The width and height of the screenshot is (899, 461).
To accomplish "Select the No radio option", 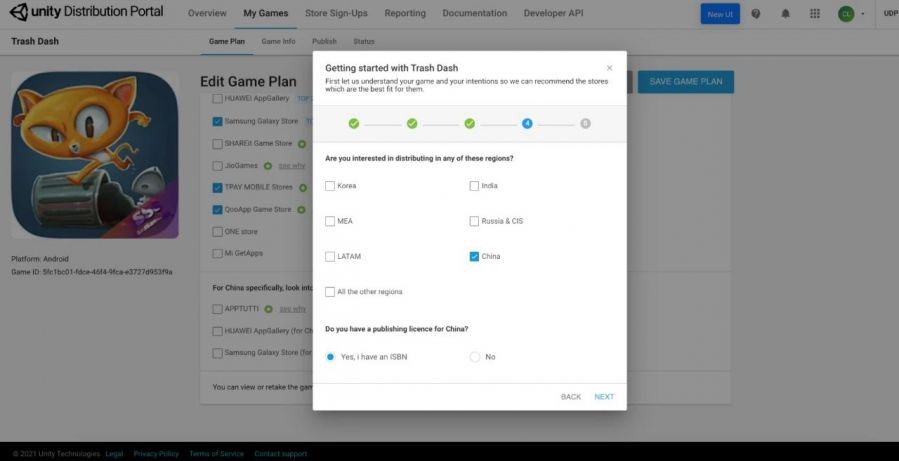I will tap(475, 357).
